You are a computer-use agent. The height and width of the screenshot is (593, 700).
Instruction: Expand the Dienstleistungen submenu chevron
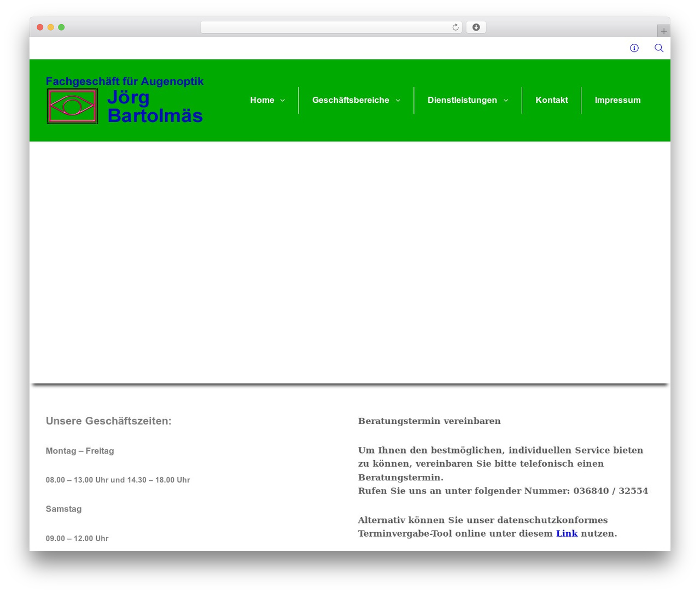(x=506, y=101)
